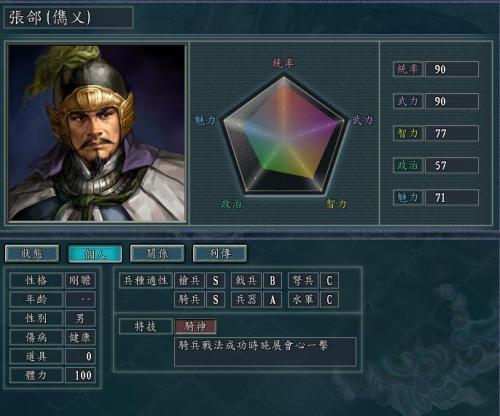Click the skill description text box
This screenshot has width=500, height=416.
click(x=265, y=352)
